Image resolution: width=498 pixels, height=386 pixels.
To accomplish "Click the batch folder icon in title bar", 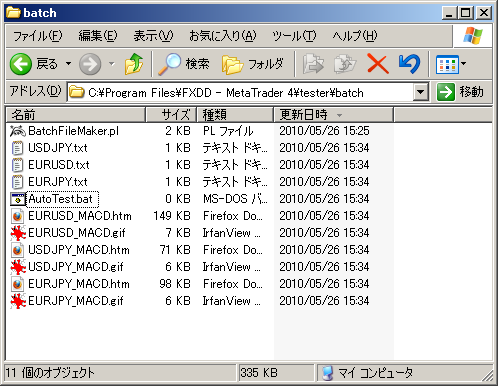I will [x=13, y=12].
